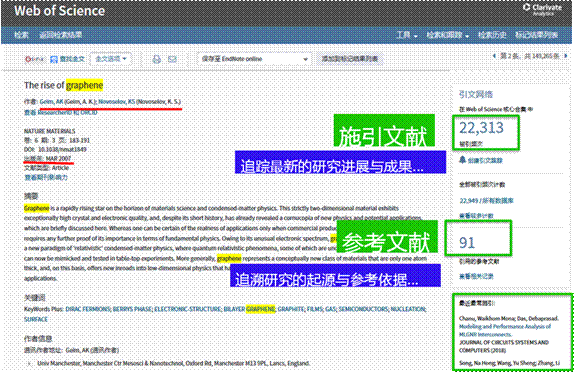
Task: Print the record with the printer icon
Action: coord(157,59)
